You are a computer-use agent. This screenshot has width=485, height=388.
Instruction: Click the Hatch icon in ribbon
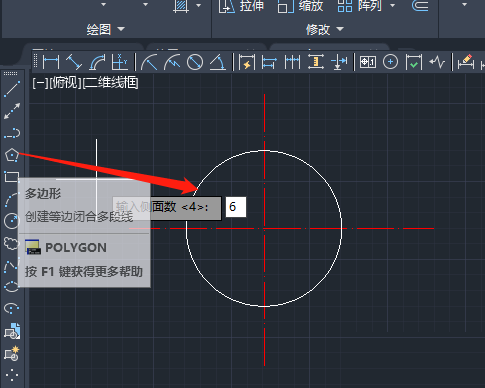click(181, 6)
